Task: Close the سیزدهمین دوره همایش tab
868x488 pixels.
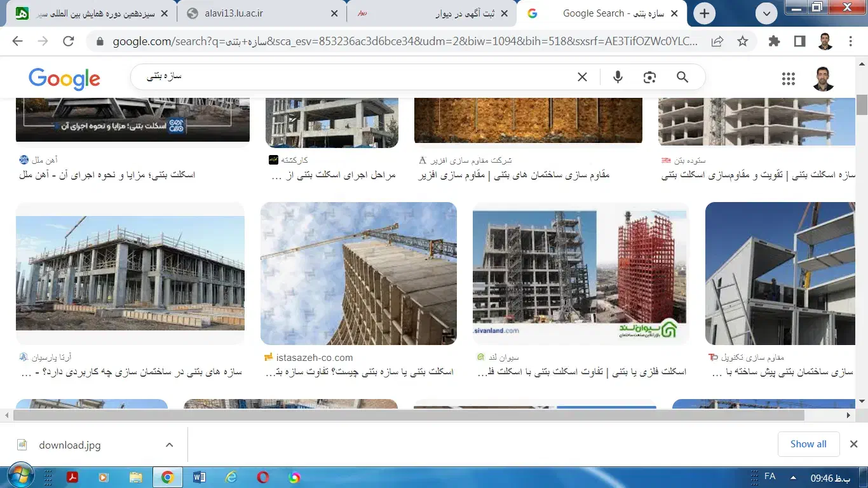Action: (164, 13)
